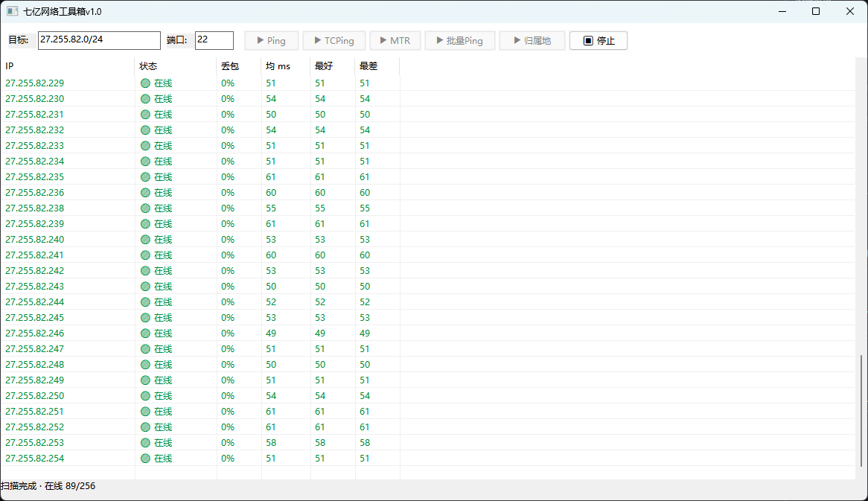Stop the scan with 停止 button
The width and height of the screenshot is (868, 501).
coord(599,40)
